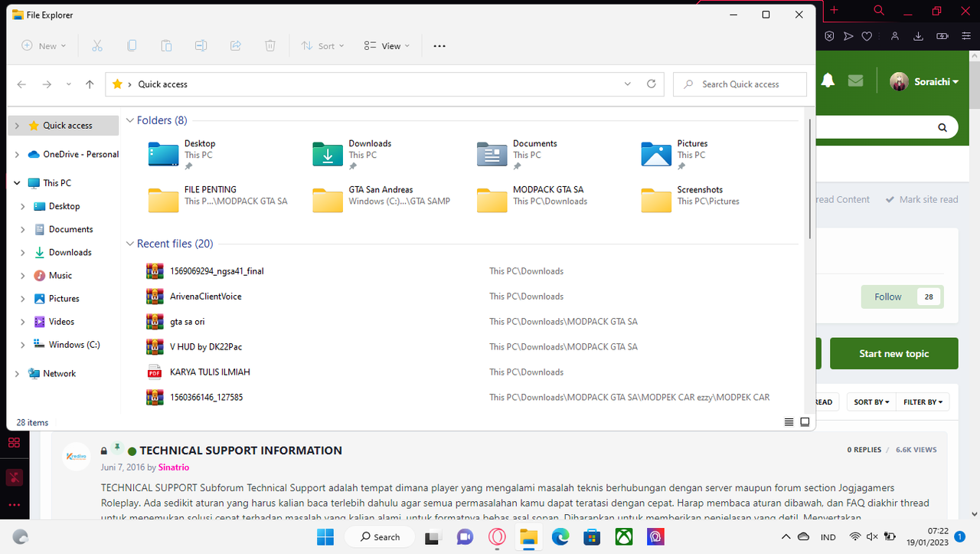Select Videos in the navigation tree

61,322
